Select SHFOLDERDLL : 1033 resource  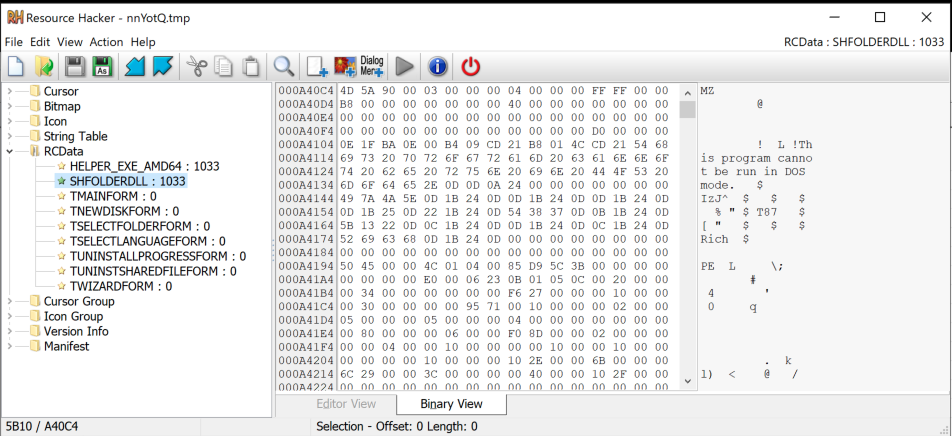128,182
